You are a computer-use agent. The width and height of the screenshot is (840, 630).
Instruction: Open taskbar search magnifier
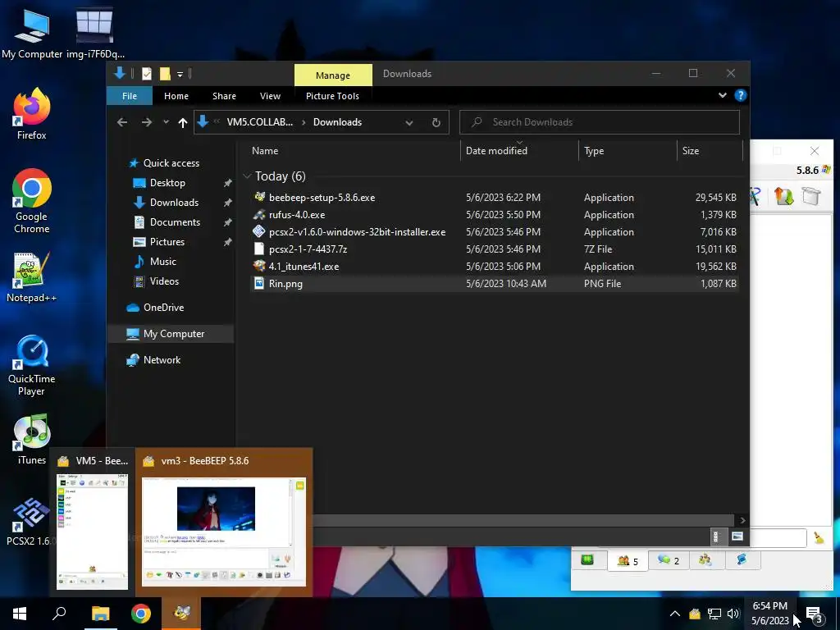pos(59,614)
